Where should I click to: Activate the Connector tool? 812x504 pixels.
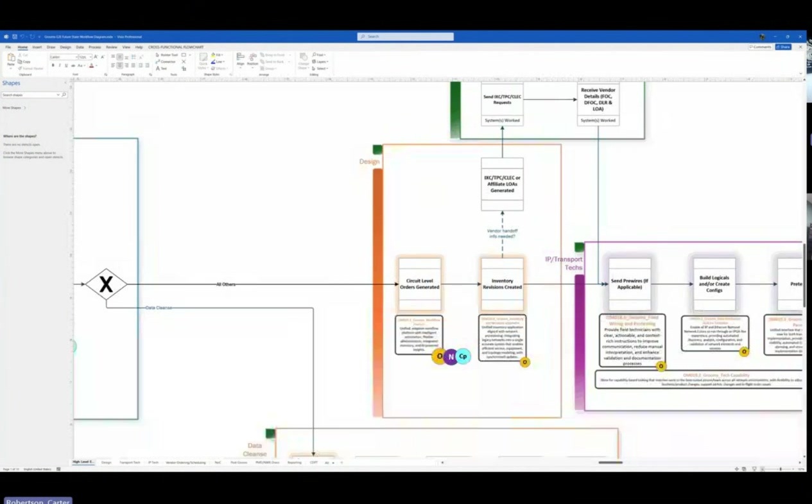pos(166,62)
